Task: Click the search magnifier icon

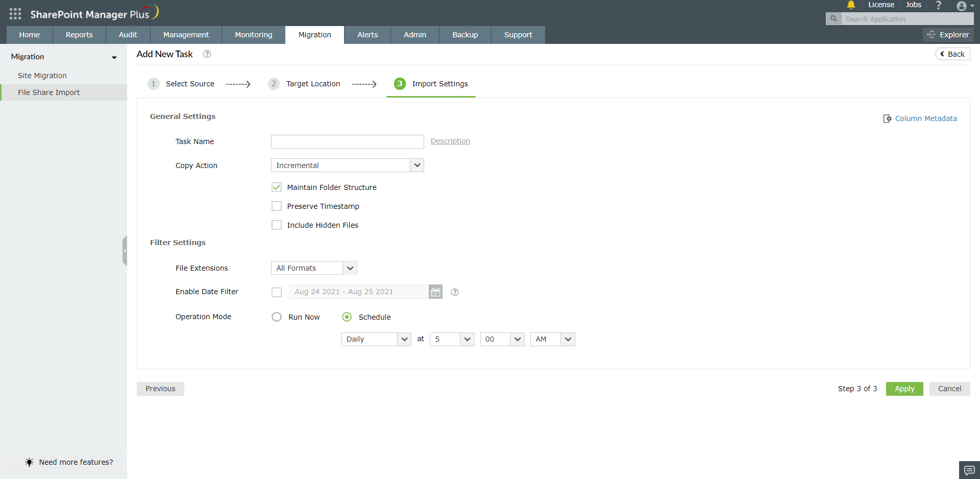Action: point(834,19)
